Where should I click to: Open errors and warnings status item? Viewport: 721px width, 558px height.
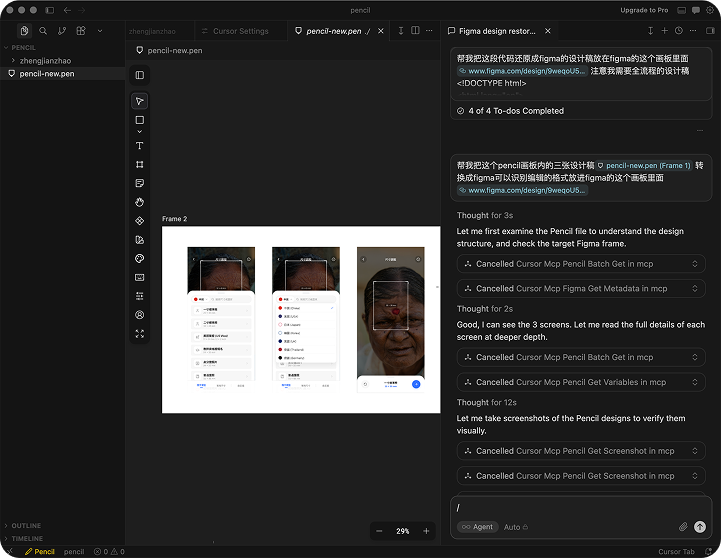pyautogui.click(x=109, y=552)
